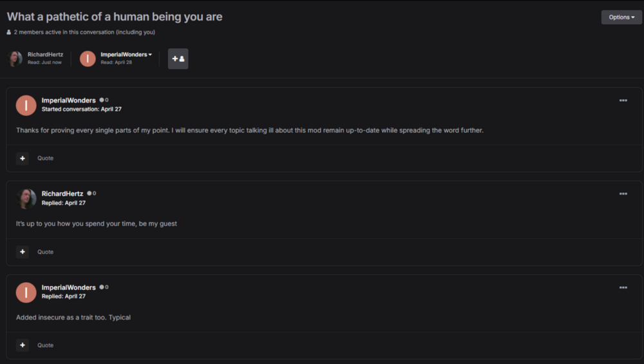Open the Options dropdown menu

pyautogui.click(x=621, y=17)
